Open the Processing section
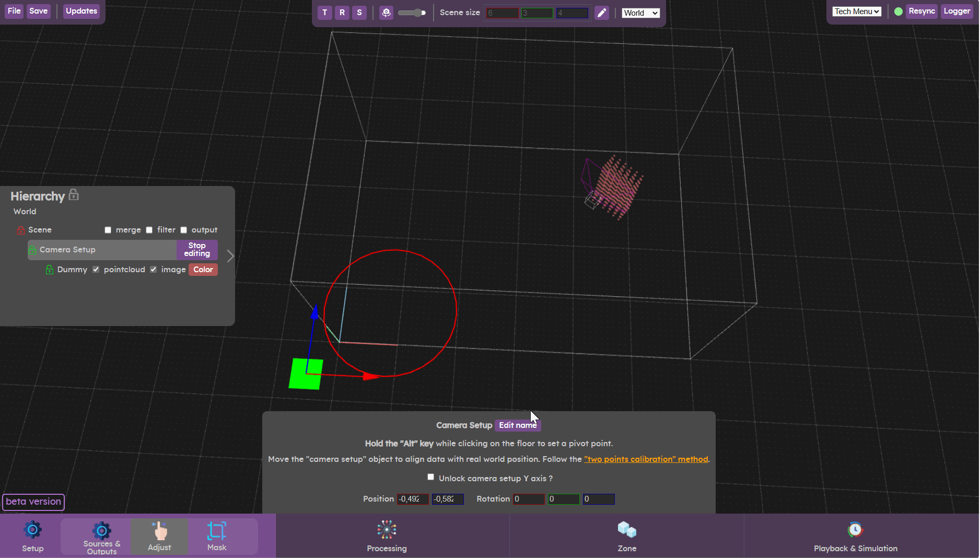Image resolution: width=980 pixels, height=558 pixels. pyautogui.click(x=387, y=536)
